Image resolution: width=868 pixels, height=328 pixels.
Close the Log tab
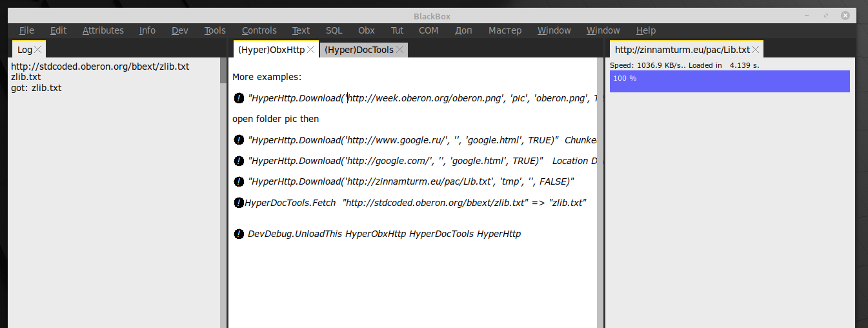(37, 50)
